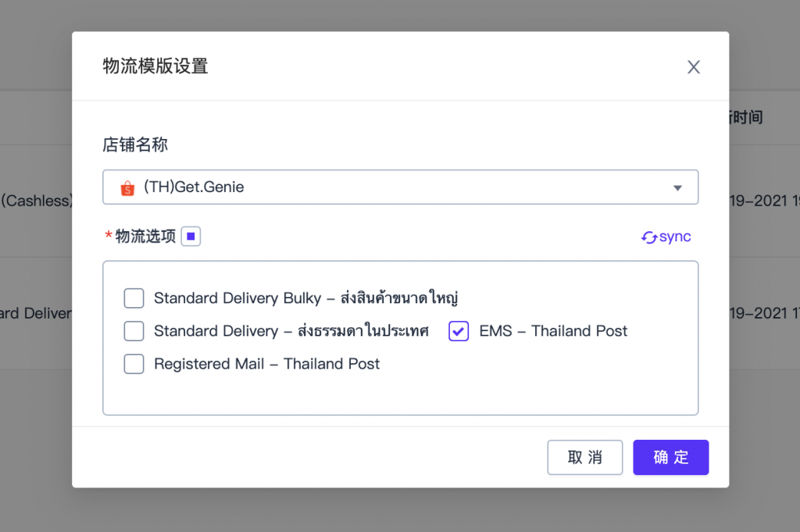The image size is (800, 532).
Task: Click the Shopee shop icon in store field
Action: (x=127, y=187)
